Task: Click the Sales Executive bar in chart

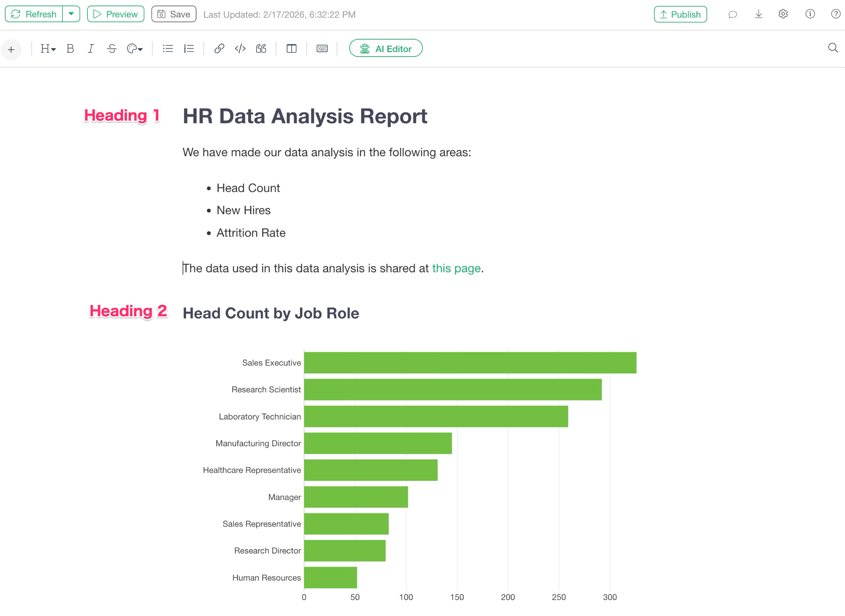Action: tap(470, 363)
